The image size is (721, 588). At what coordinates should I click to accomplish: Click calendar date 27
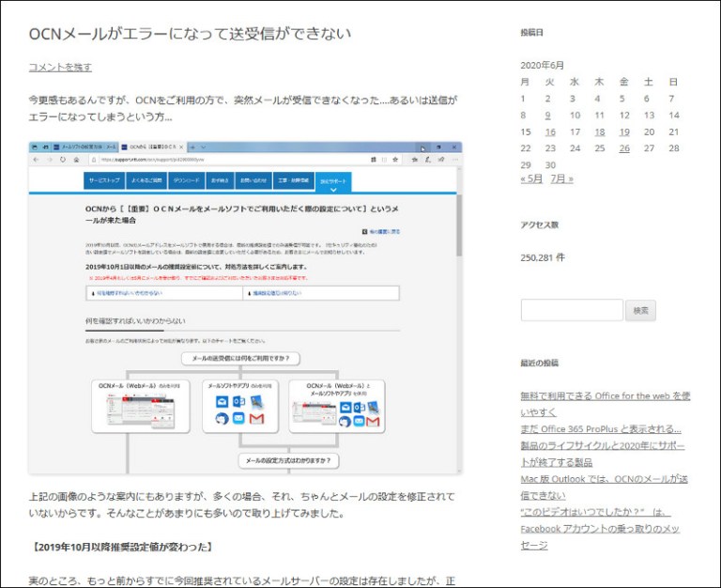click(x=649, y=148)
